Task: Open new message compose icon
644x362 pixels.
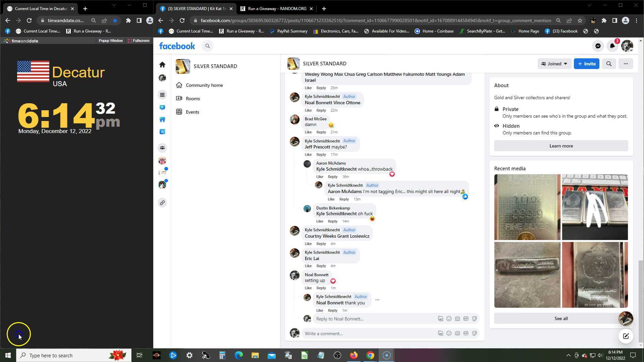Action: click(626, 336)
